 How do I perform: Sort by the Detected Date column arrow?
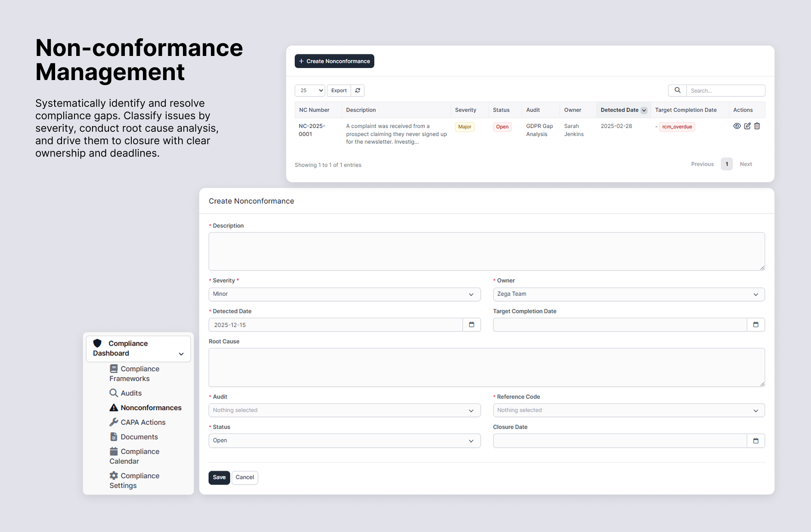tap(644, 110)
